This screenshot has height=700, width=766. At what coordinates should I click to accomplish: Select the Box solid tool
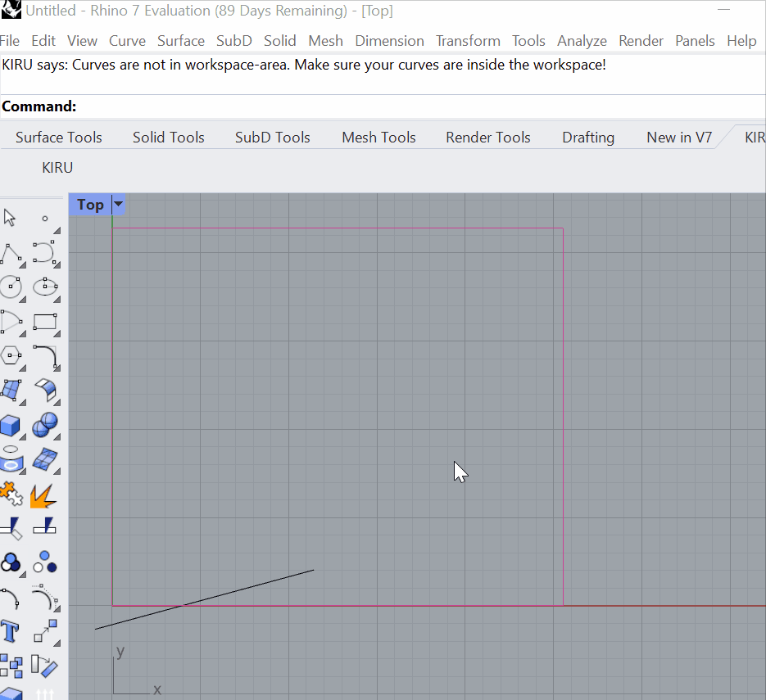click(x=11, y=426)
